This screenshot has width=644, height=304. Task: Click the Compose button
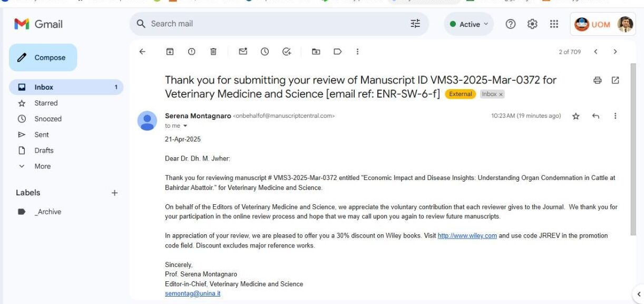point(43,58)
